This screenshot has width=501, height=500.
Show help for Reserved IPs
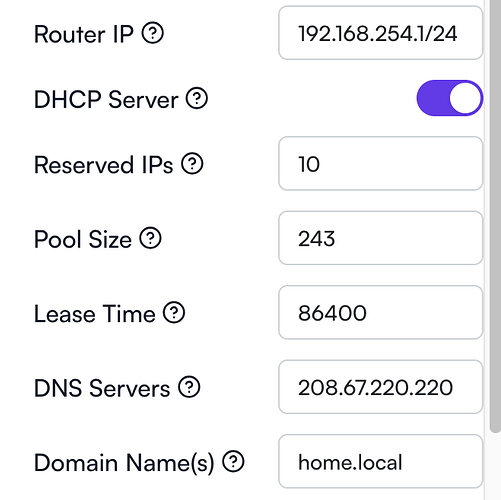tap(192, 164)
